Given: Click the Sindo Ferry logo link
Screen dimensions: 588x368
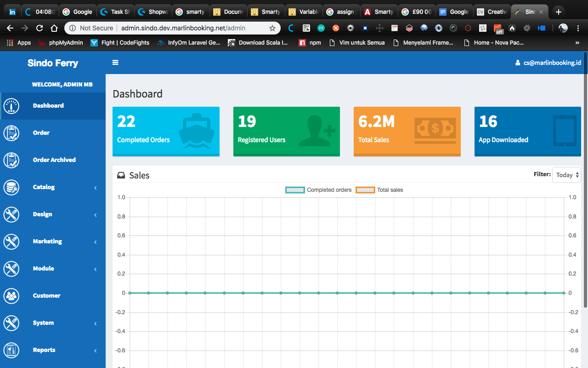Looking at the screenshot, I should click(x=53, y=63).
